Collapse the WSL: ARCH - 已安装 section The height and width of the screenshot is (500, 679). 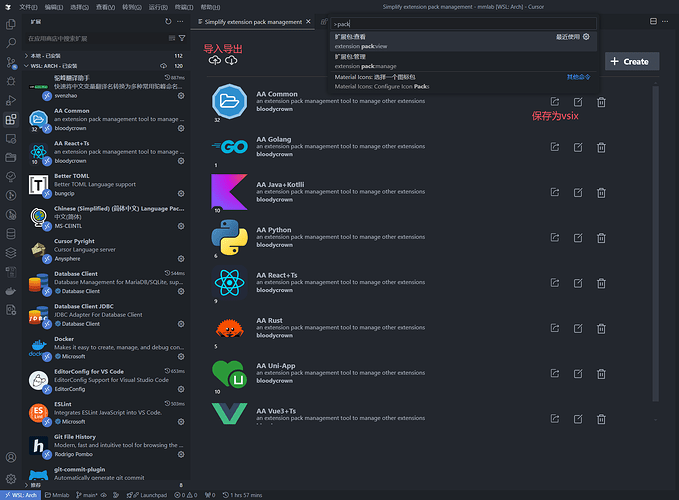click(106, 66)
